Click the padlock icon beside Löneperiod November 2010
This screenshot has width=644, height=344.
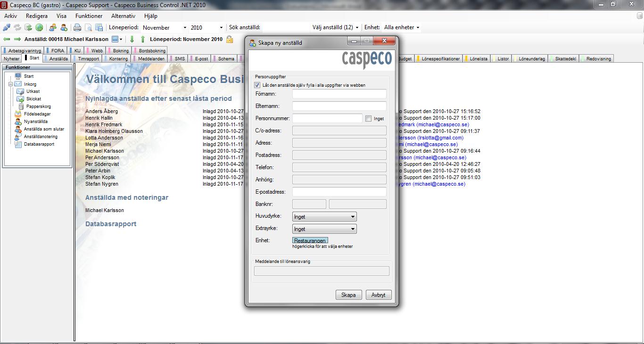tap(230, 39)
